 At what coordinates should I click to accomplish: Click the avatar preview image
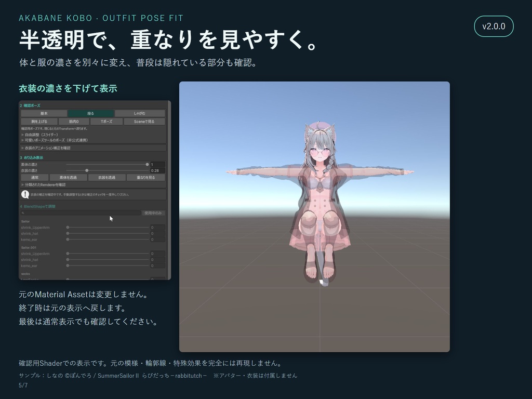pos(314,217)
